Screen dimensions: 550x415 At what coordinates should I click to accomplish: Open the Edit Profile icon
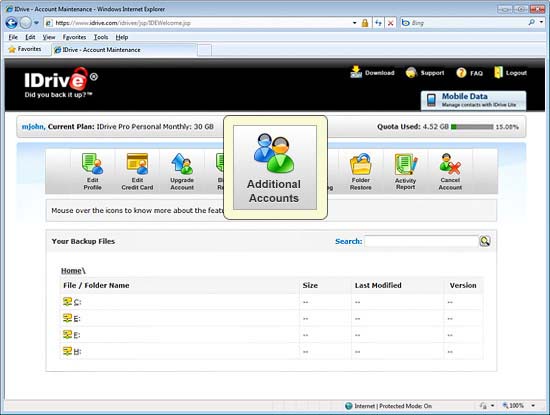[93, 172]
